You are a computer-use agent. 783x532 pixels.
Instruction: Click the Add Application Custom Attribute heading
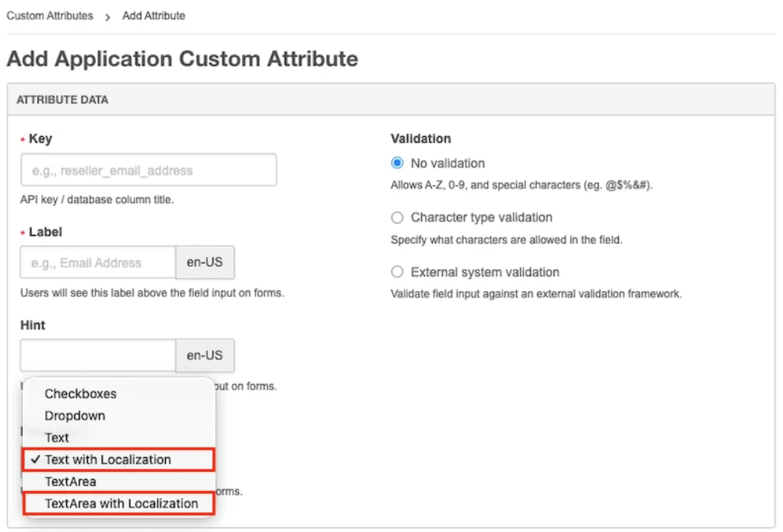pos(182,59)
